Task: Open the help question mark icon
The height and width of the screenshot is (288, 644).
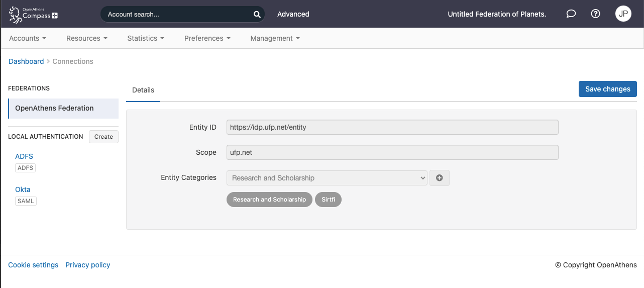Action: click(x=595, y=14)
